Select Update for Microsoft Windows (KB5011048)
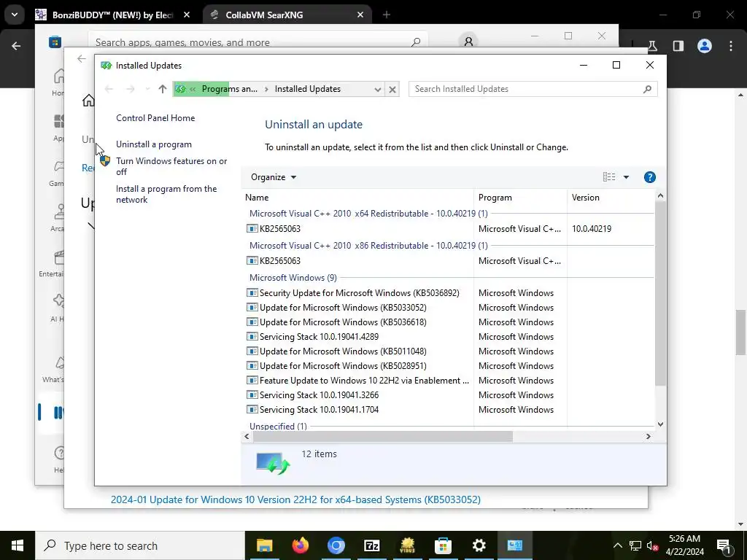 448,351
